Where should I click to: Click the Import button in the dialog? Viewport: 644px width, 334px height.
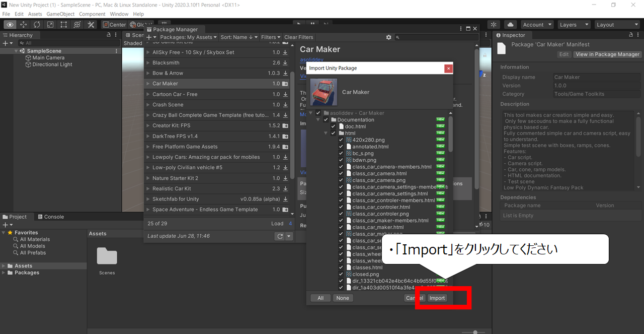click(x=437, y=298)
